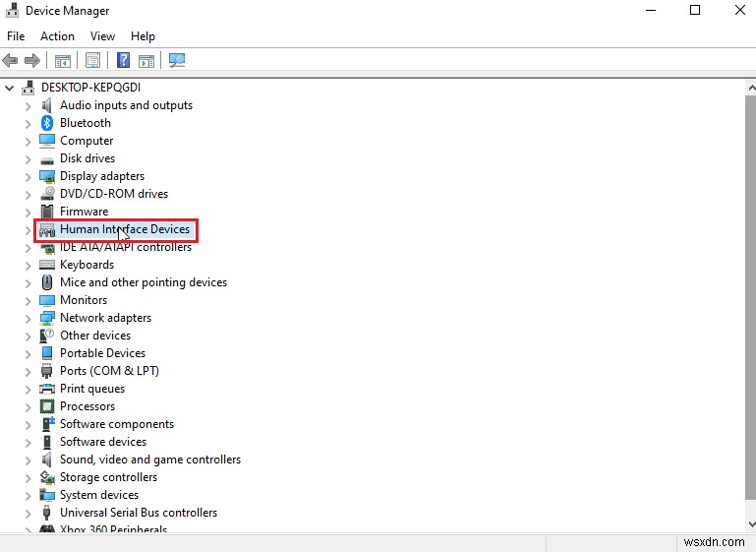The width and height of the screenshot is (756, 552).
Task: Select the System devices label
Action: 99,495
